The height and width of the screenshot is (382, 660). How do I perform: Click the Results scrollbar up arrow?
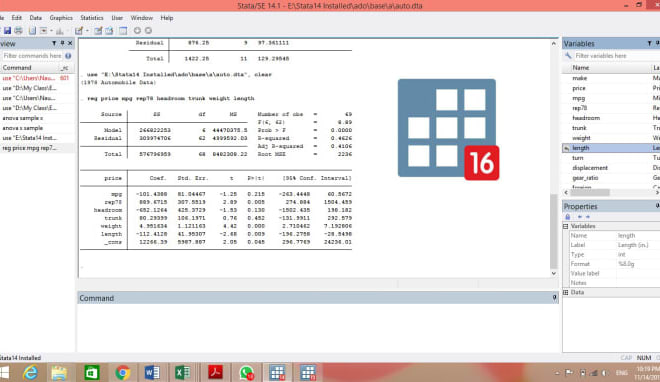coord(554,43)
